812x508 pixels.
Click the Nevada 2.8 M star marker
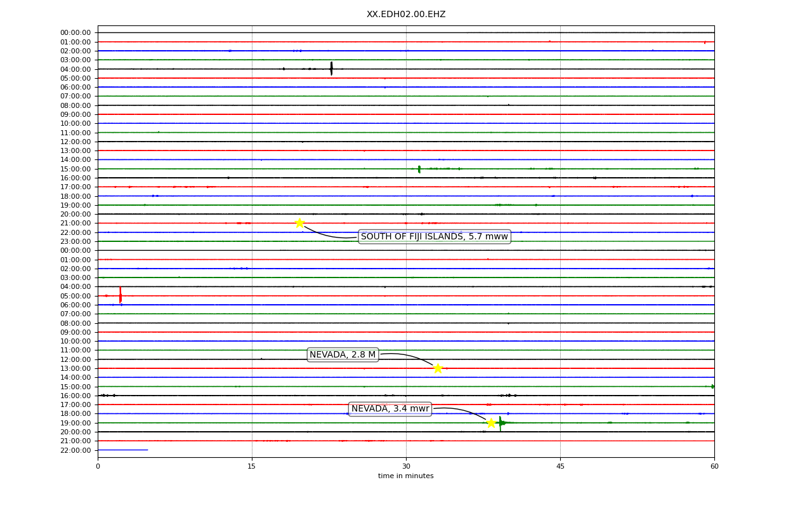[438, 368]
